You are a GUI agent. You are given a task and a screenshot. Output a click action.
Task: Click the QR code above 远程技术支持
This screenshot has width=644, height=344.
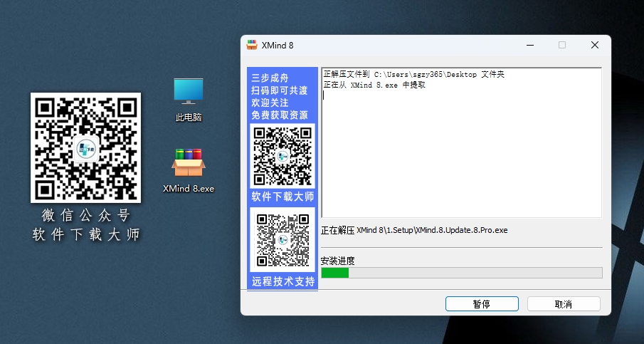click(283, 239)
